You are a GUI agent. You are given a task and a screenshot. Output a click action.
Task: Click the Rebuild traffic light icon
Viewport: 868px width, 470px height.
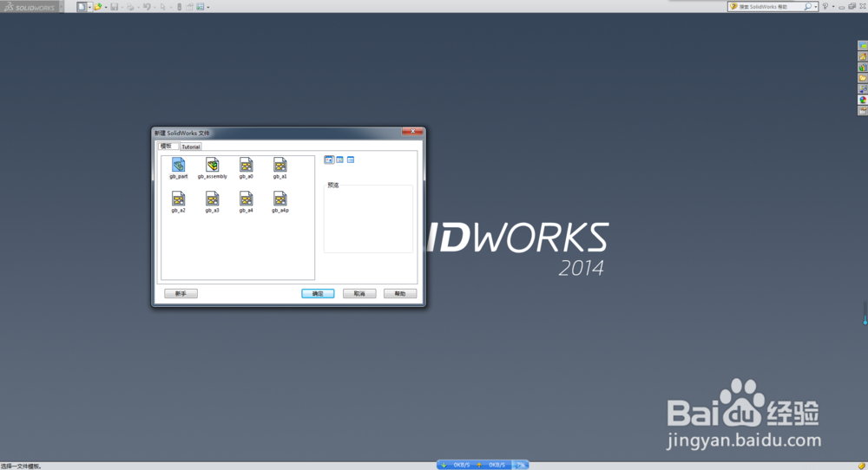click(180, 7)
